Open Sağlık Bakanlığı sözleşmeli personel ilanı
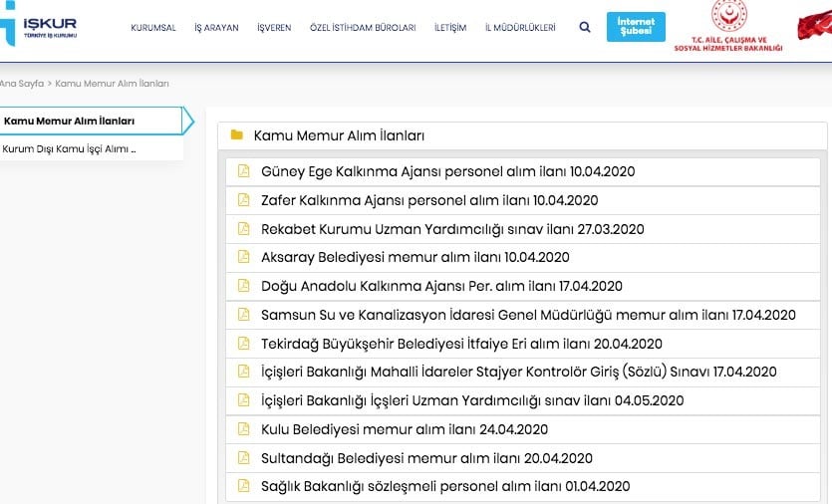Image resolution: width=832 pixels, height=504 pixels. coord(444,487)
